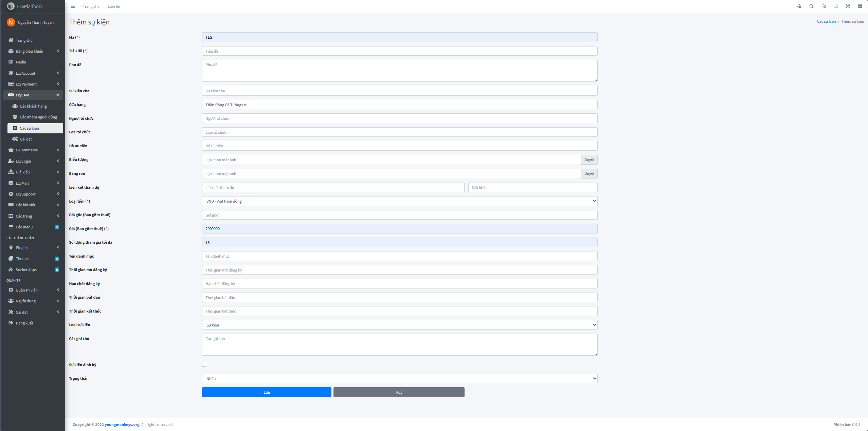Toggle fullscreen with the expand icon
Image resolution: width=868 pixels, height=431 pixels.
[848, 6]
